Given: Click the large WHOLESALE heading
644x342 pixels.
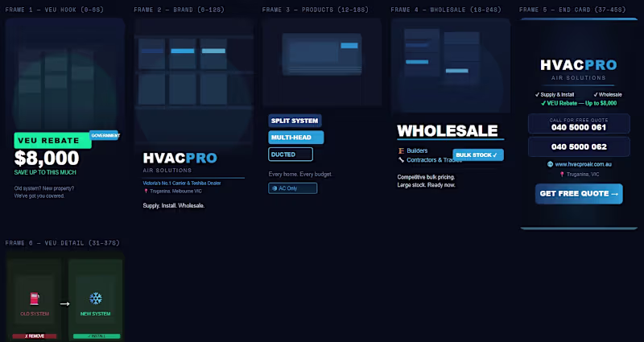Looking at the screenshot, I should (448, 130).
